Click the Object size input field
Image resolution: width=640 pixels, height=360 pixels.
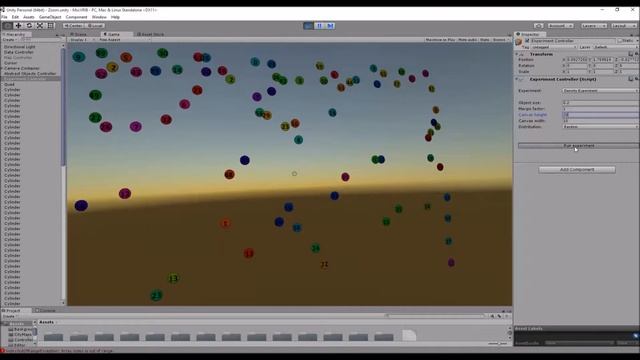[x=600, y=102]
